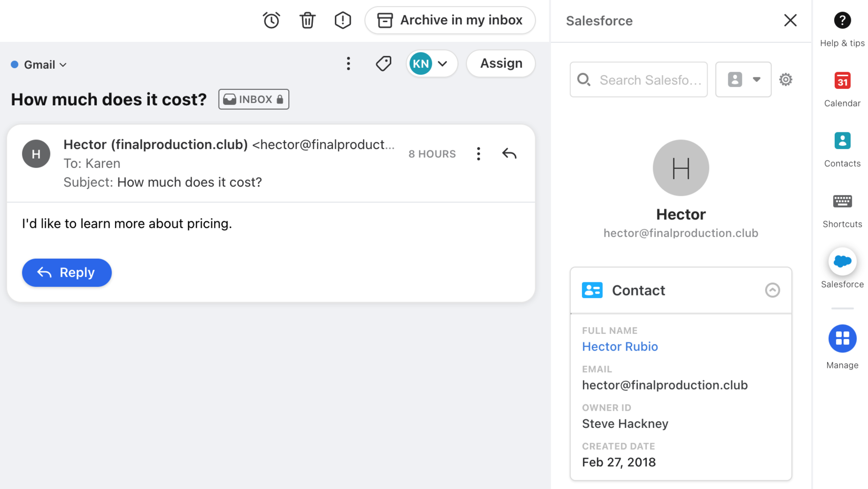Delete the conversation with the trash icon
The width and height of the screenshot is (868, 489).
pyautogui.click(x=307, y=20)
